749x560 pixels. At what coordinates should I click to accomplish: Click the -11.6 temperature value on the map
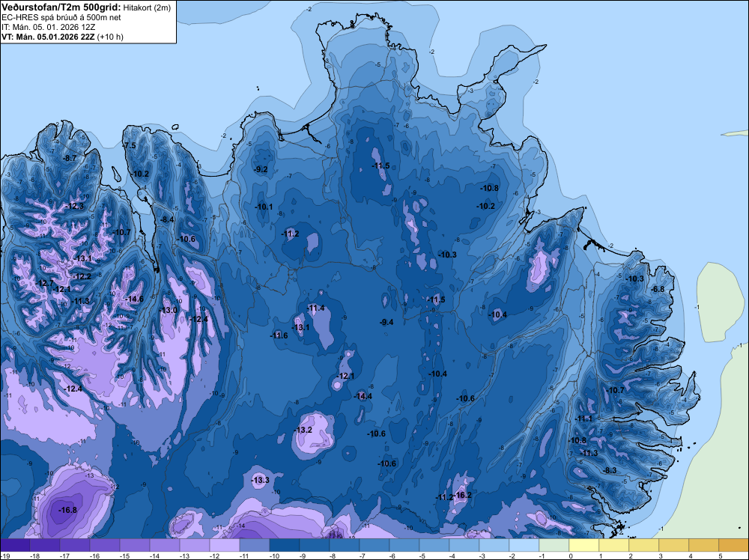pos(279,335)
